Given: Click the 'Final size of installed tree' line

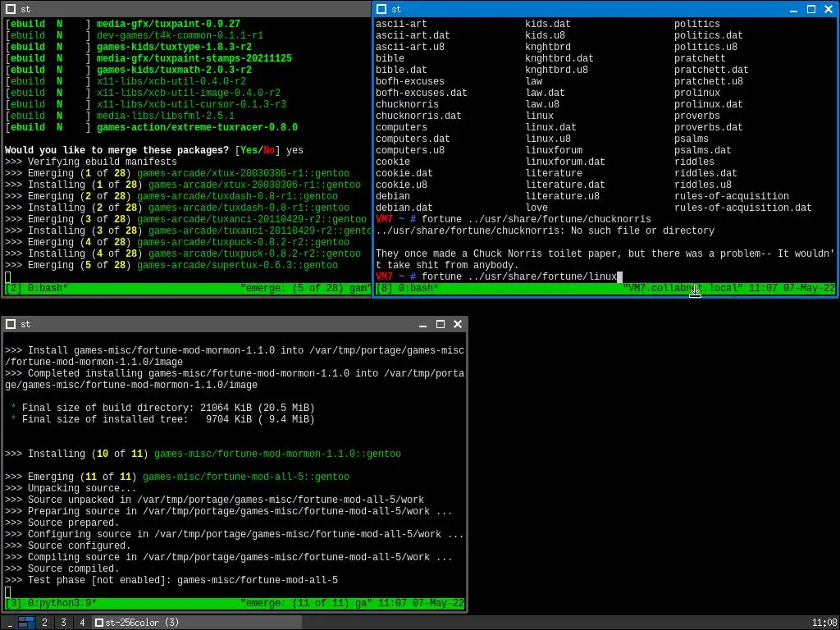Looking at the screenshot, I should click(x=163, y=419).
